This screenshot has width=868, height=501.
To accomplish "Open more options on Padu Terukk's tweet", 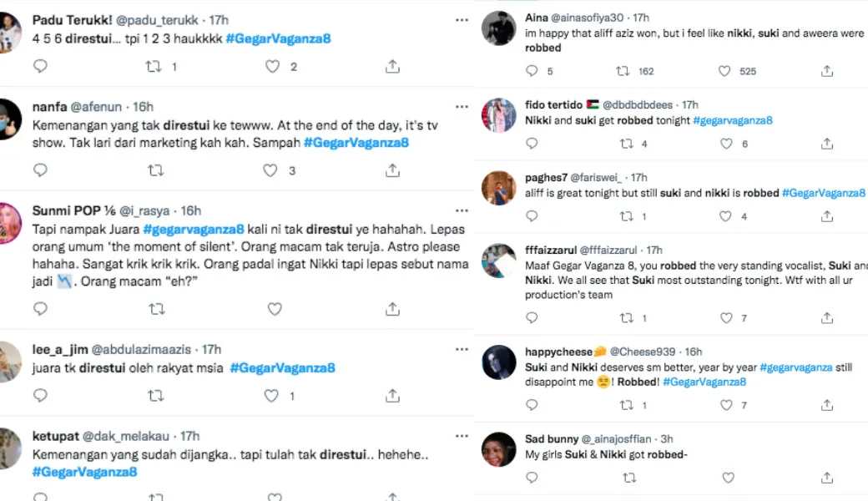I will click(x=462, y=18).
